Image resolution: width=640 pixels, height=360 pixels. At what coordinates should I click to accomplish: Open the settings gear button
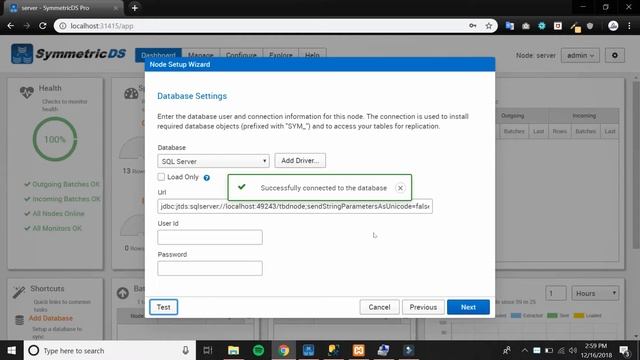tap(615, 55)
